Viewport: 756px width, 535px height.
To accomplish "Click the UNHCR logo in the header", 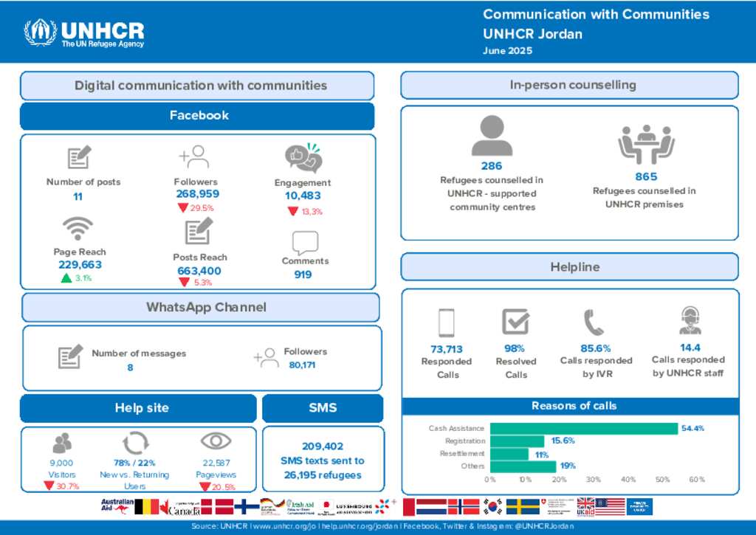I will tap(83, 32).
